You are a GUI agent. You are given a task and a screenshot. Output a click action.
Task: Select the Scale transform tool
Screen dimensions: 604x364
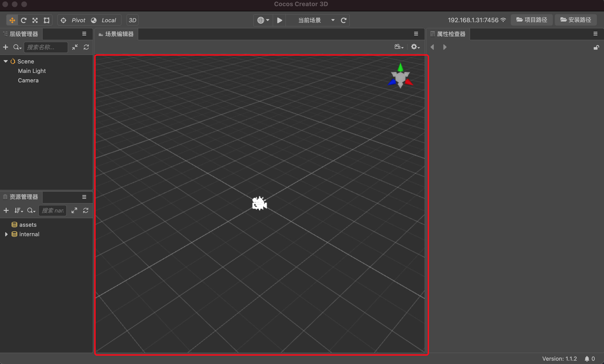coord(35,20)
